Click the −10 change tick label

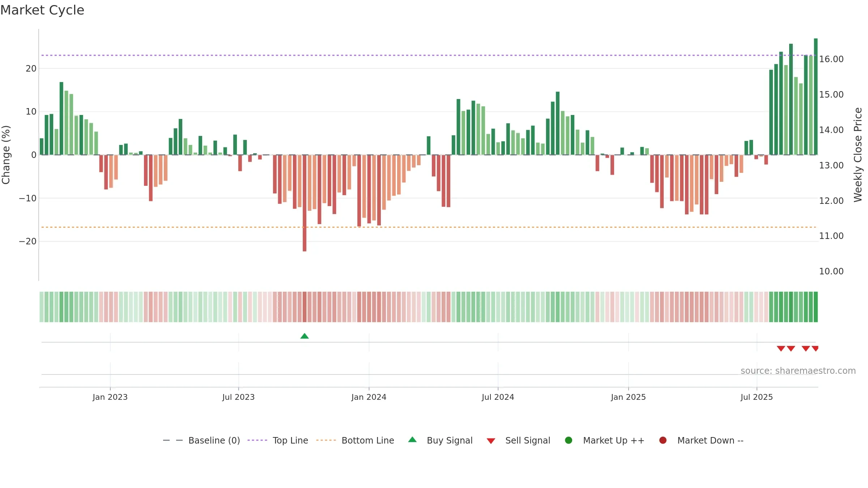(x=28, y=198)
